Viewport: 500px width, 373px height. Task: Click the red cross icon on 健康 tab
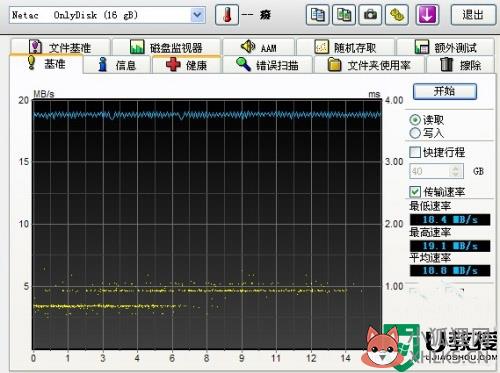click(x=173, y=64)
